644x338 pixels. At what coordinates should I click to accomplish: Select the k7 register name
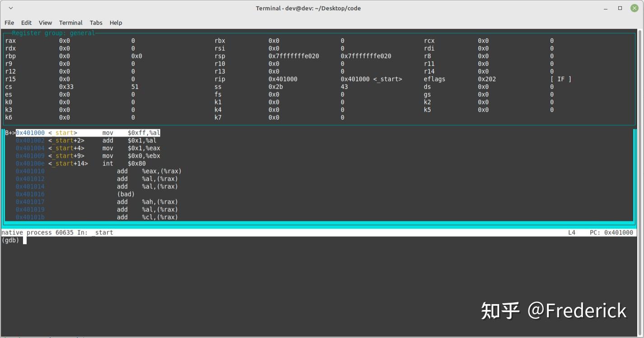tap(218, 117)
